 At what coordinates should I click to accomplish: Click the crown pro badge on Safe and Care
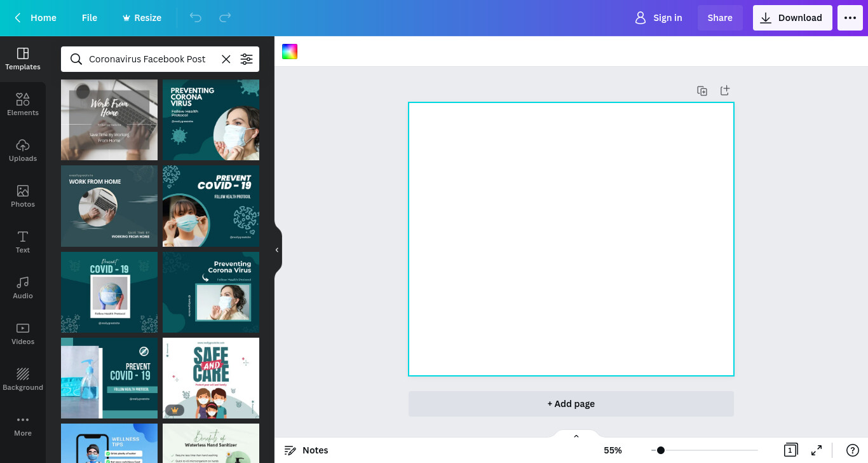click(175, 410)
